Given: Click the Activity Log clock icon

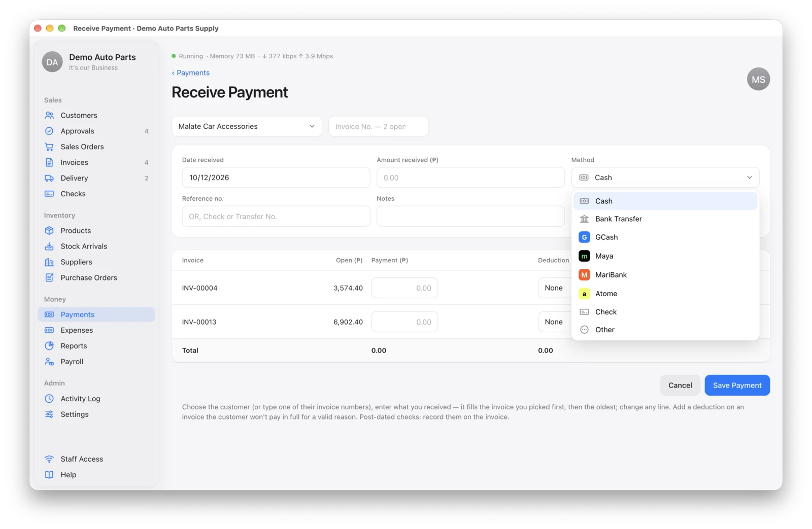Looking at the screenshot, I should click(49, 399).
